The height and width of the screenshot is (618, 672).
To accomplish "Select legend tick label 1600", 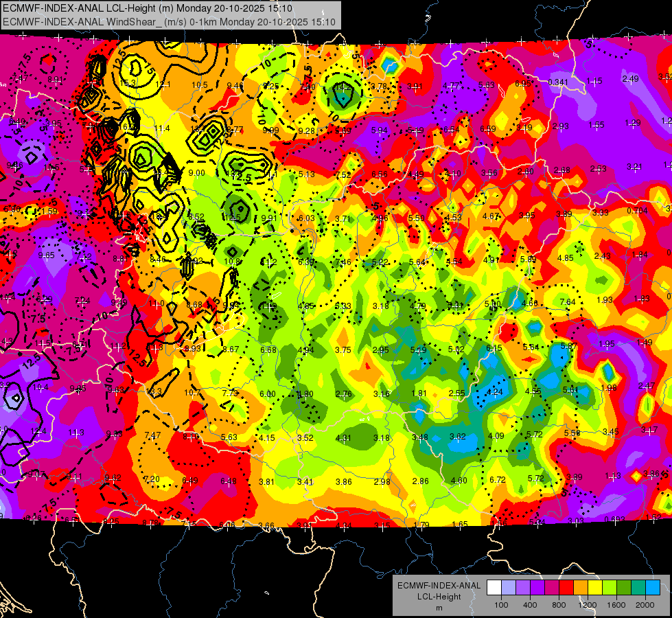I will pyautogui.click(x=616, y=605).
